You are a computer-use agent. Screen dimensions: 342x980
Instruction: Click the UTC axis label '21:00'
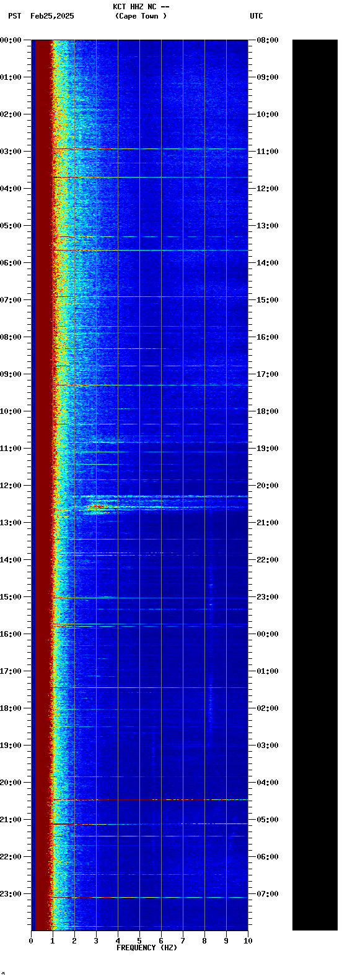click(x=268, y=523)
